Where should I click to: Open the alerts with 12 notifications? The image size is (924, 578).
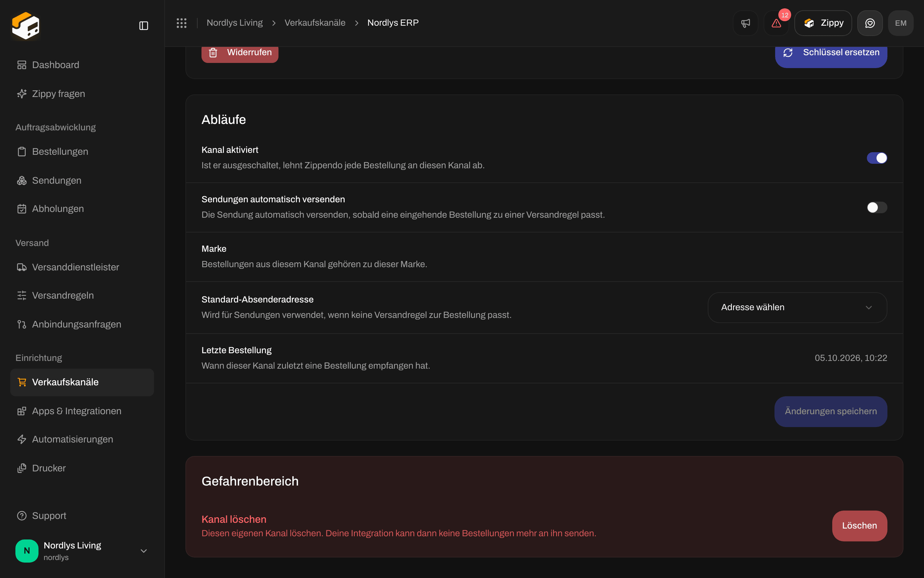pyautogui.click(x=776, y=23)
